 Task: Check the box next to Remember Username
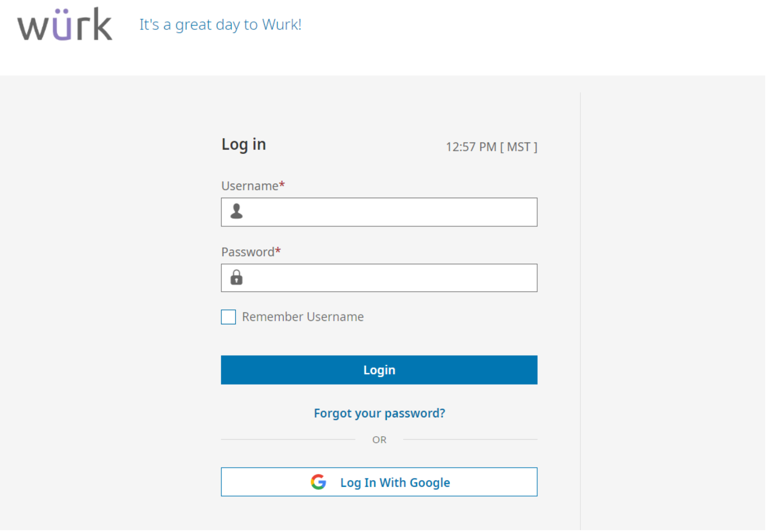click(228, 317)
